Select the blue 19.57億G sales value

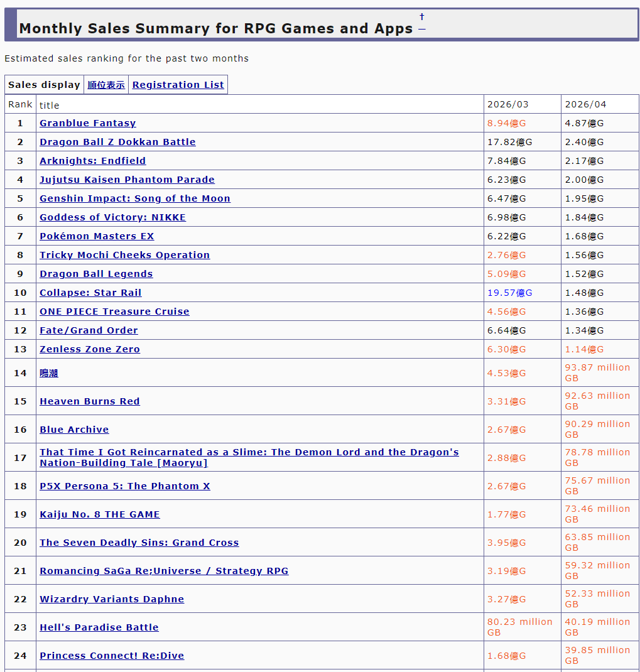point(510,293)
